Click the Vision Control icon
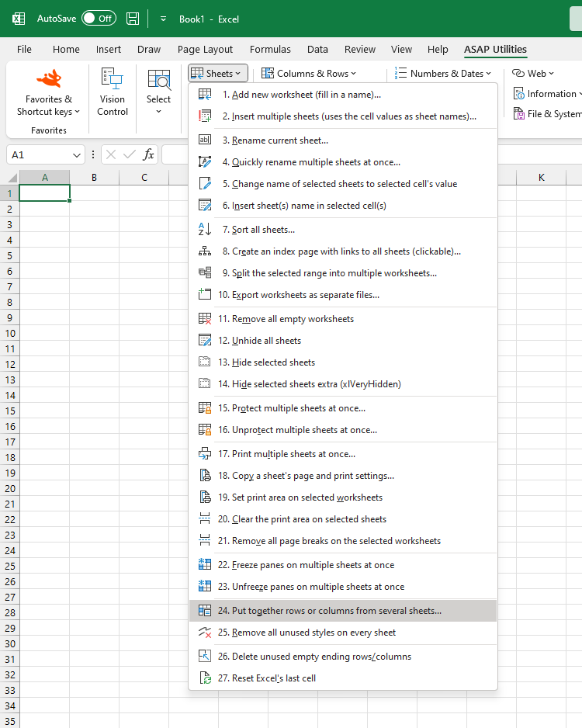 113,78
